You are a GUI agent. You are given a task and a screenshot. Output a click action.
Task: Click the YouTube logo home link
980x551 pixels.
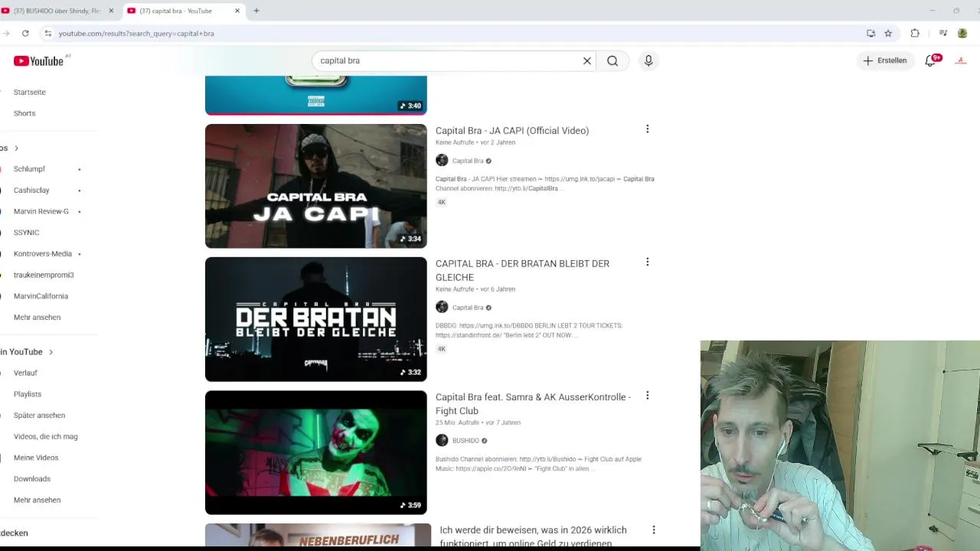(x=38, y=61)
